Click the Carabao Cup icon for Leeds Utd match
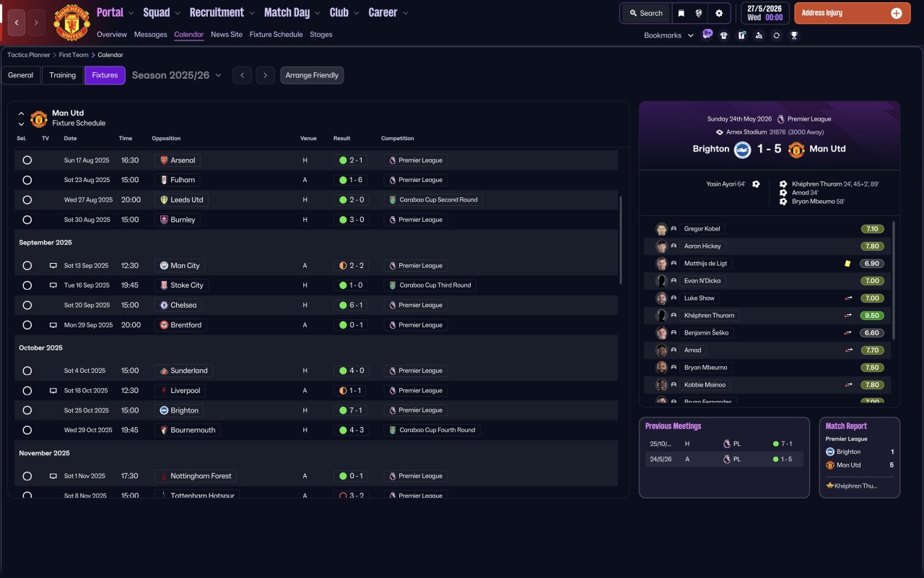Viewport: 924px width, 578px height. 392,200
